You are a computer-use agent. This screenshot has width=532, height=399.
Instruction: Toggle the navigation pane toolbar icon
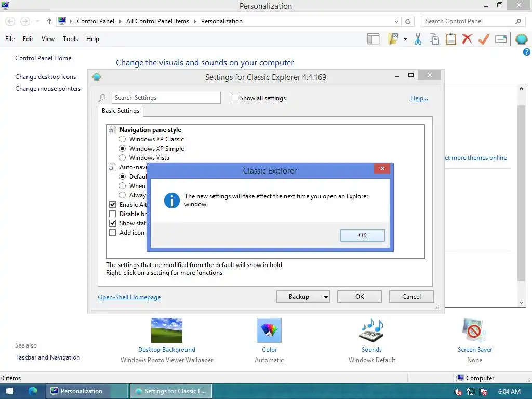coord(373,39)
